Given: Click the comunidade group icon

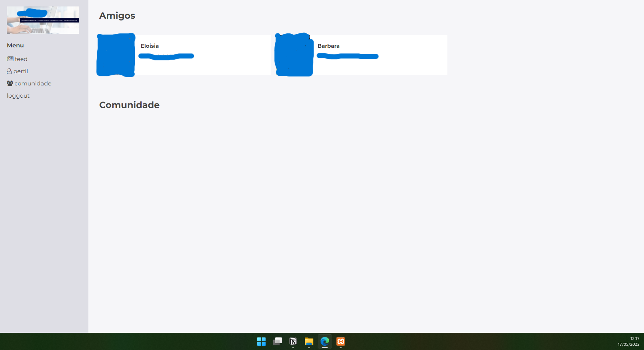Looking at the screenshot, I should tap(10, 83).
